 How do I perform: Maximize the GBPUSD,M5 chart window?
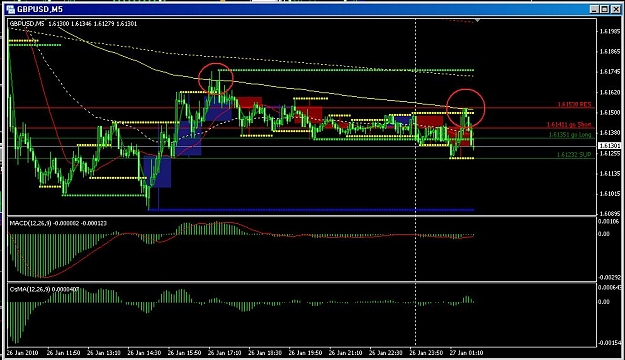pos(604,9)
